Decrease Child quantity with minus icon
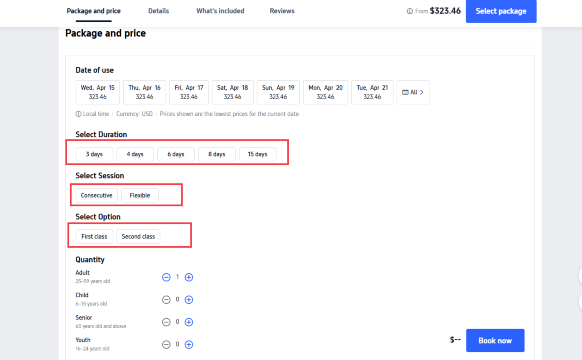 click(x=166, y=300)
